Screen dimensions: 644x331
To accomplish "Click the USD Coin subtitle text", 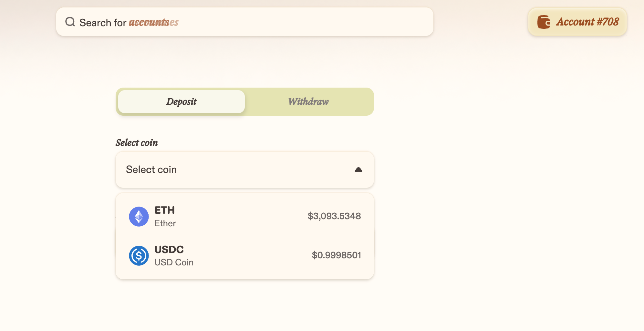I will pos(174,262).
